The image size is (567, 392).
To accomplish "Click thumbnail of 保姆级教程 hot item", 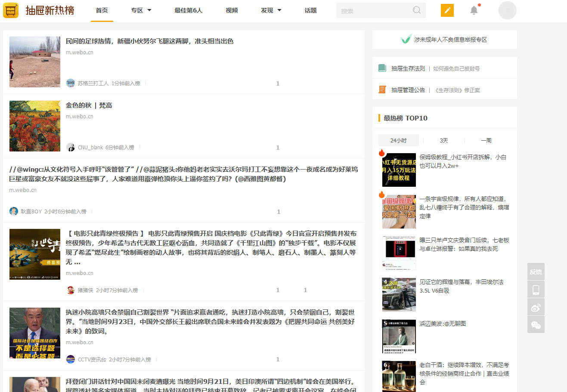I will click(399, 170).
